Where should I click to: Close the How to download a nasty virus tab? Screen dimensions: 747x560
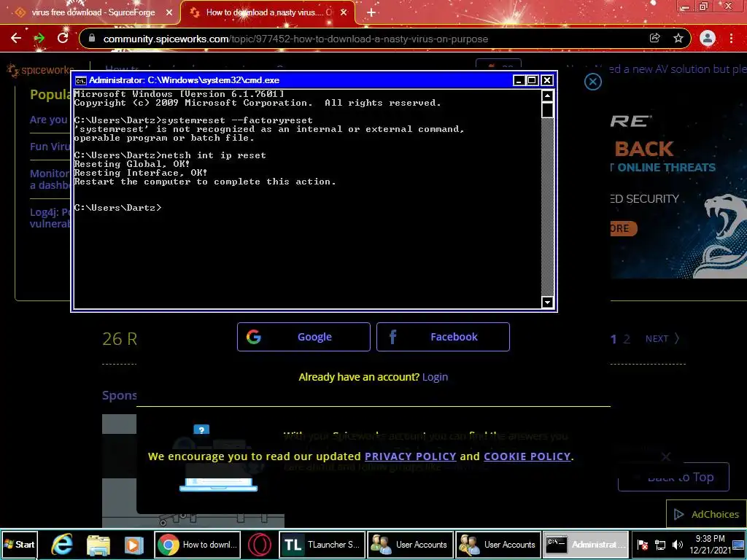tap(344, 12)
